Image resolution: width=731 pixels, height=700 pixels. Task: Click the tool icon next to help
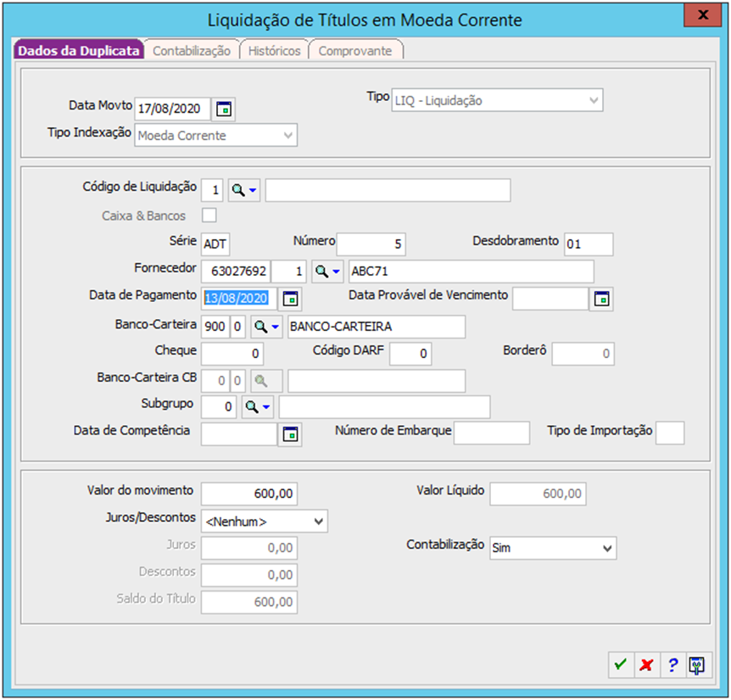pos(698,664)
